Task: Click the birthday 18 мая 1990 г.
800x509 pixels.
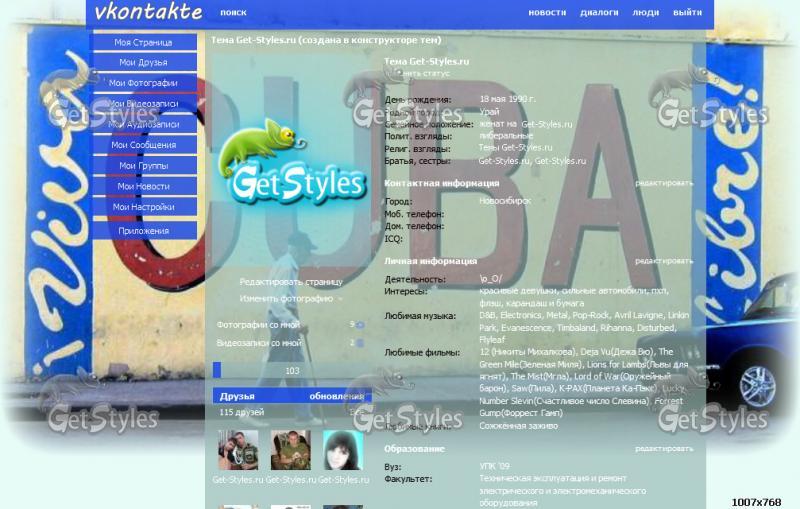Action: 507,99
